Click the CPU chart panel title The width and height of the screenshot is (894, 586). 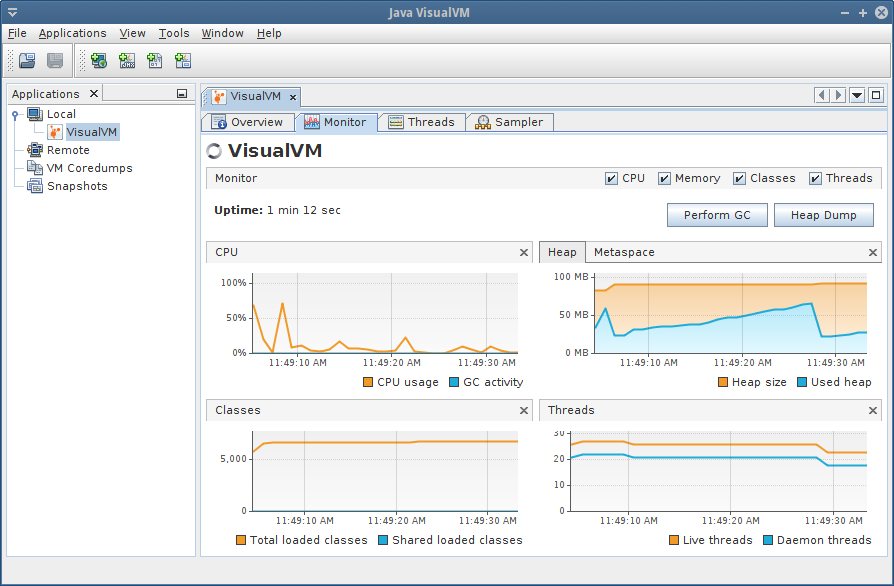click(226, 252)
